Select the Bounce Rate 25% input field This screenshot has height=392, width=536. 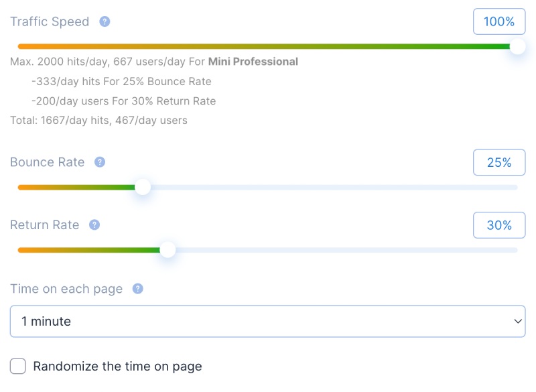[499, 162]
